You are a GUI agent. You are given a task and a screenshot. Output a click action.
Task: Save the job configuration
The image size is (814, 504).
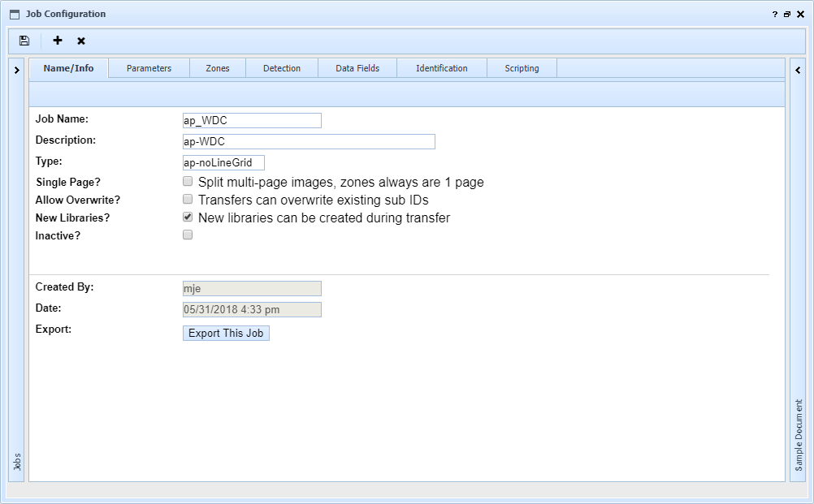coord(24,41)
